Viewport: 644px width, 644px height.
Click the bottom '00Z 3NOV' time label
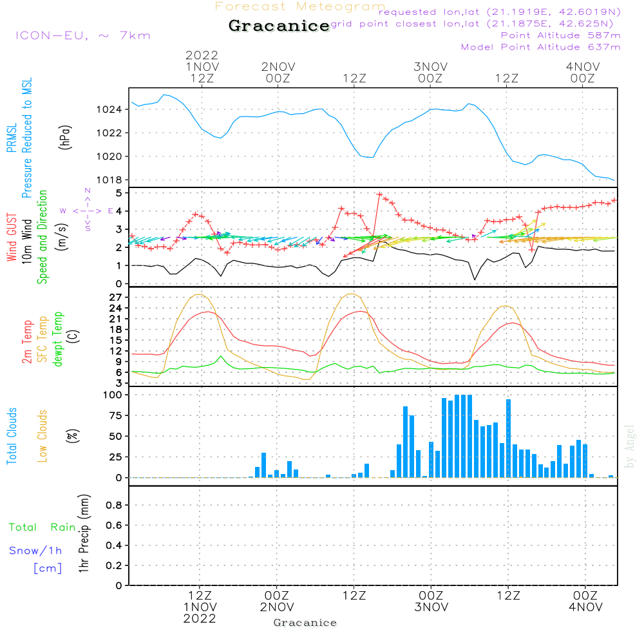tap(431, 601)
